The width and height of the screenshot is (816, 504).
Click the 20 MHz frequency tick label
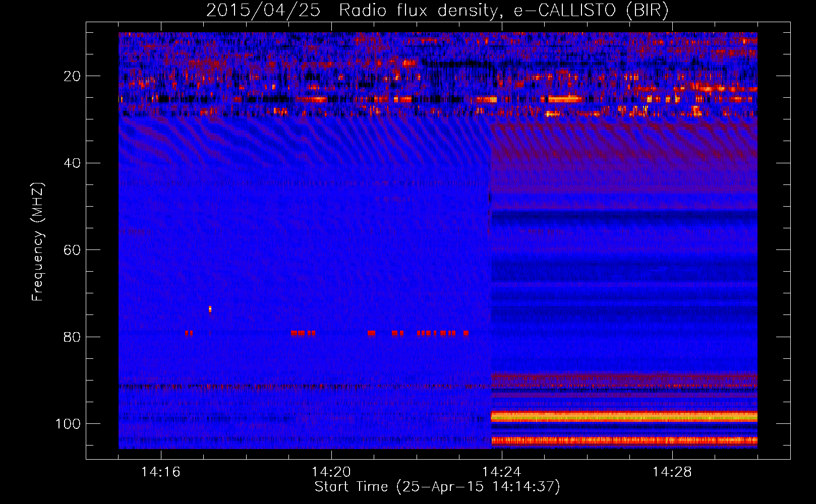click(72, 76)
